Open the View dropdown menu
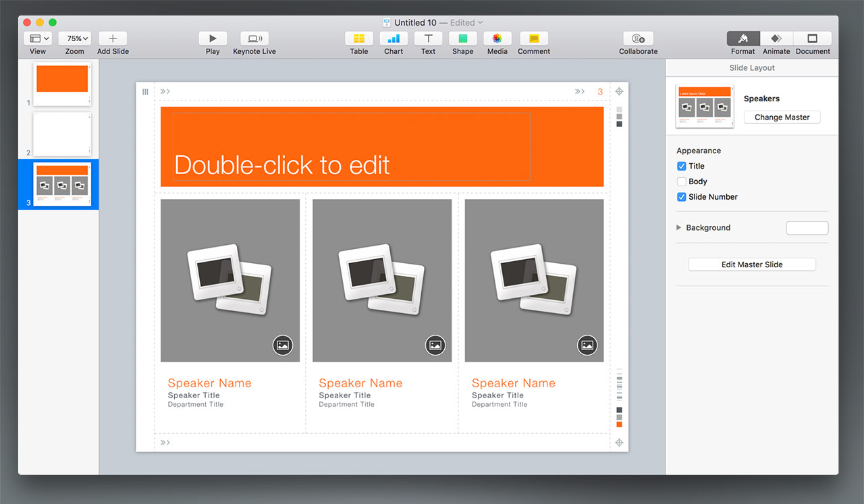864x504 pixels. [38, 39]
